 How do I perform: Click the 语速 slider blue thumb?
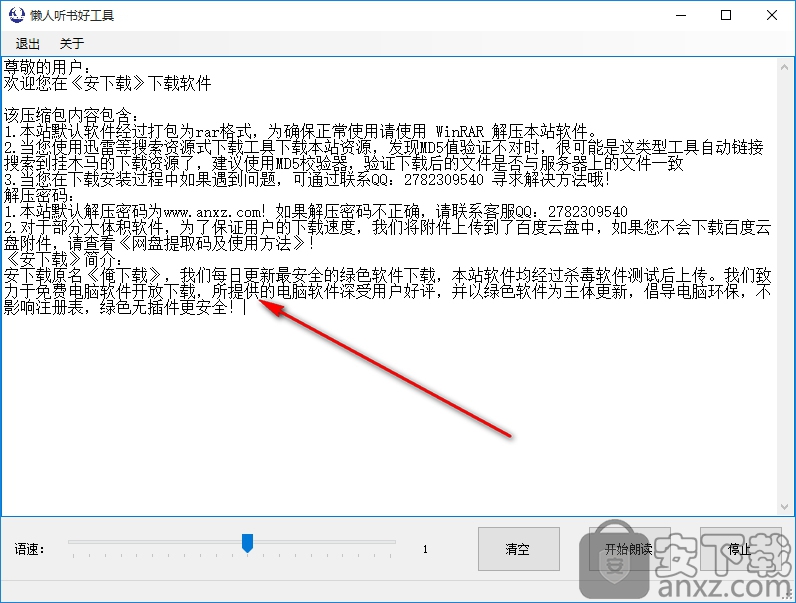(x=247, y=543)
